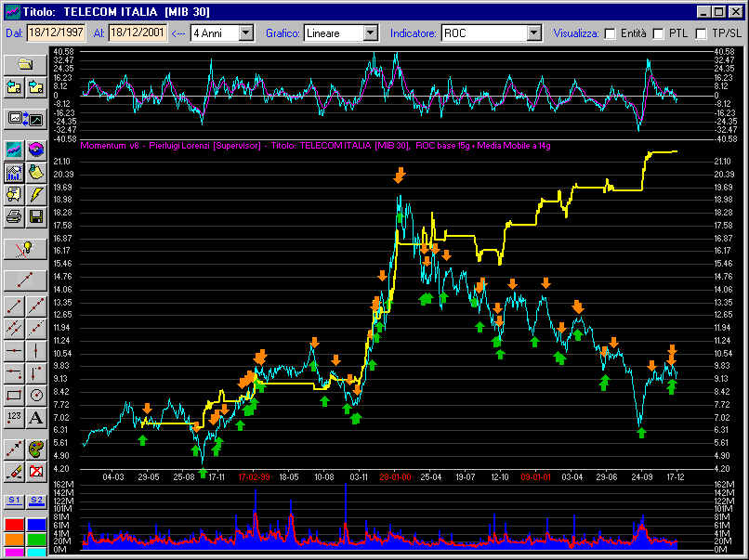This screenshot has height=560, width=749.
Task: Click the 28-01-00 date on the axis
Action: click(395, 477)
